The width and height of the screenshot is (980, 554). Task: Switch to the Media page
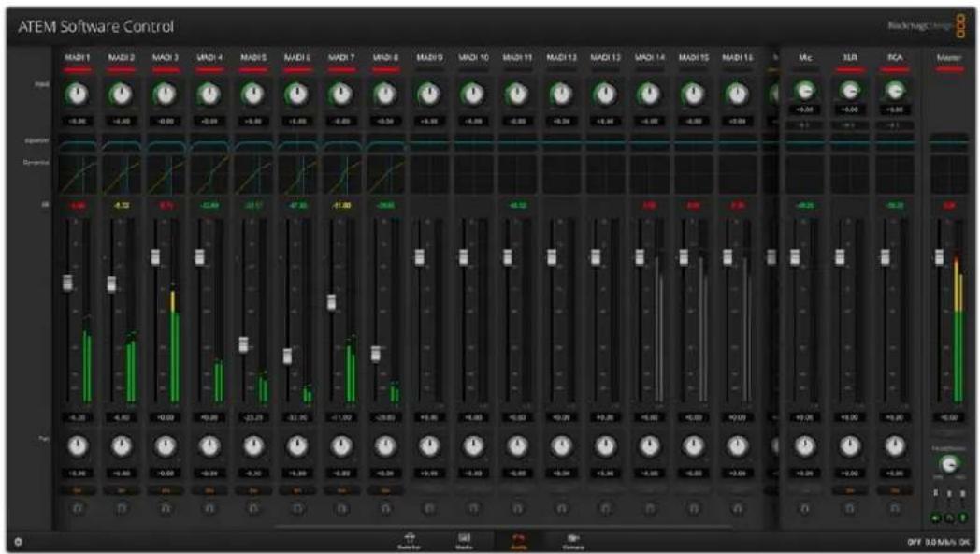[464, 541]
